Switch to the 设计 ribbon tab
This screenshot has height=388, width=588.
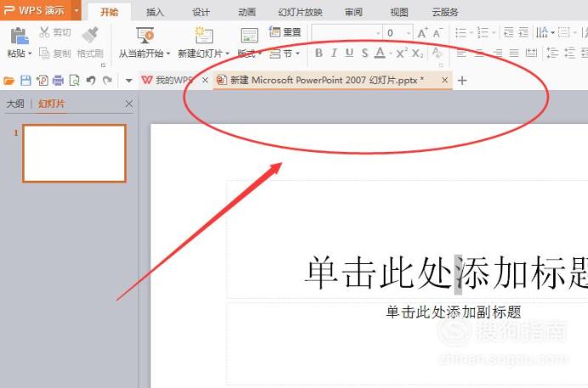[x=201, y=13]
